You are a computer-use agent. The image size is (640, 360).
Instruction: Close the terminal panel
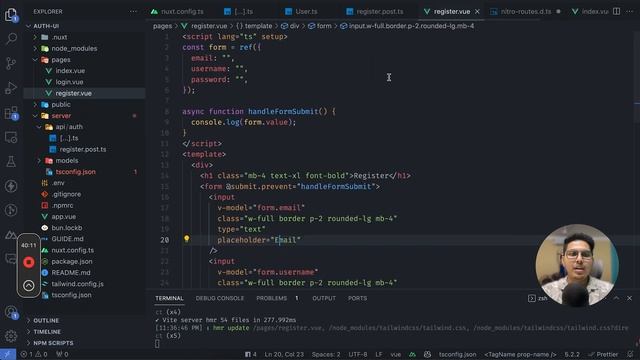pyautogui.click(x=629, y=298)
